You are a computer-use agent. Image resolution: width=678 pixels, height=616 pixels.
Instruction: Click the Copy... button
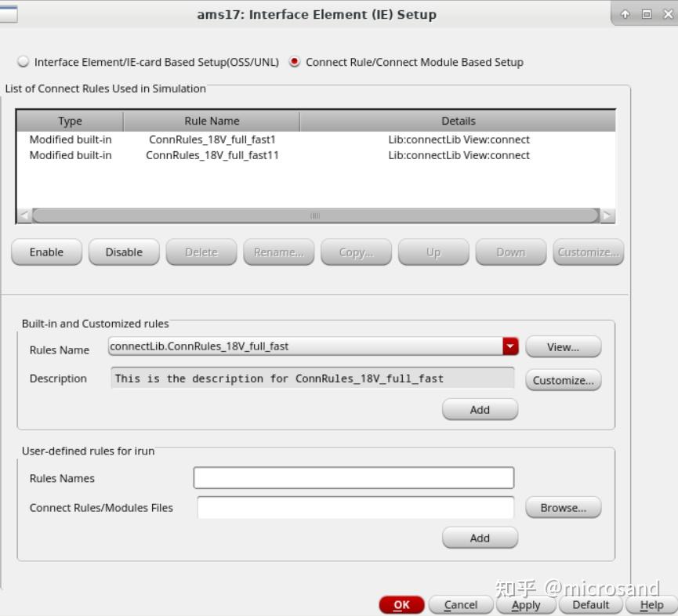pos(357,252)
